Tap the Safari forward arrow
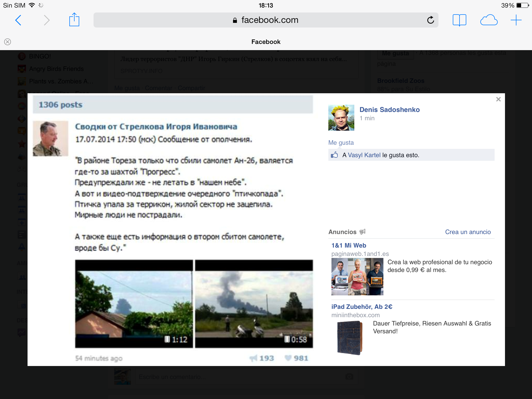 coord(46,20)
